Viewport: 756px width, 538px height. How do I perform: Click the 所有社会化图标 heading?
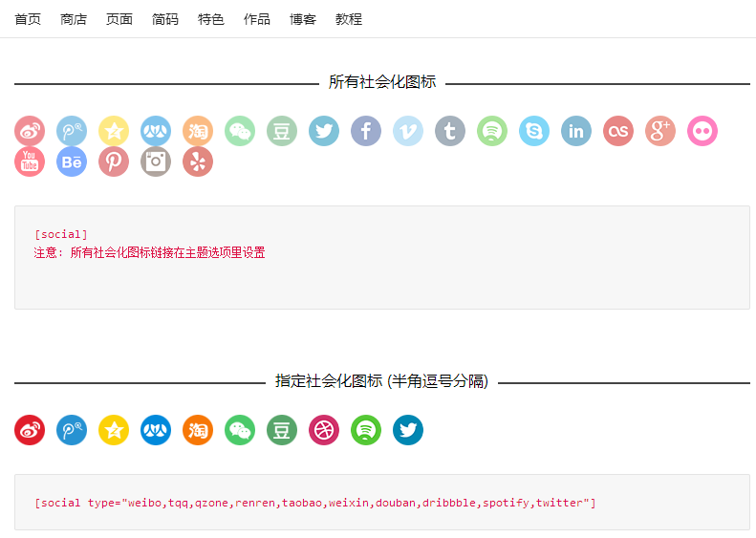[x=382, y=82]
